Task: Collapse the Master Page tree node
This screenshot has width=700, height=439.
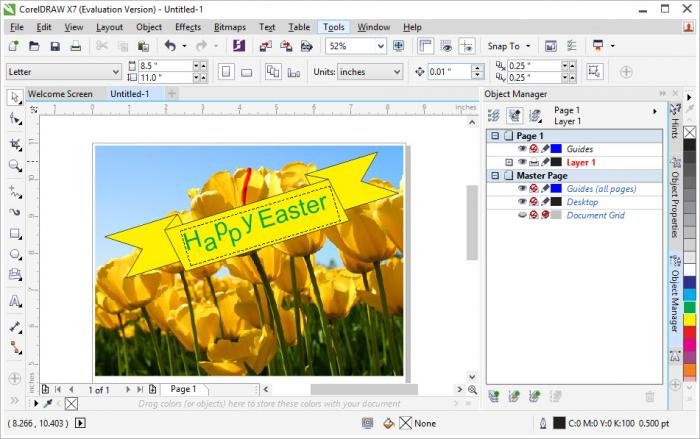Action: 495,176
